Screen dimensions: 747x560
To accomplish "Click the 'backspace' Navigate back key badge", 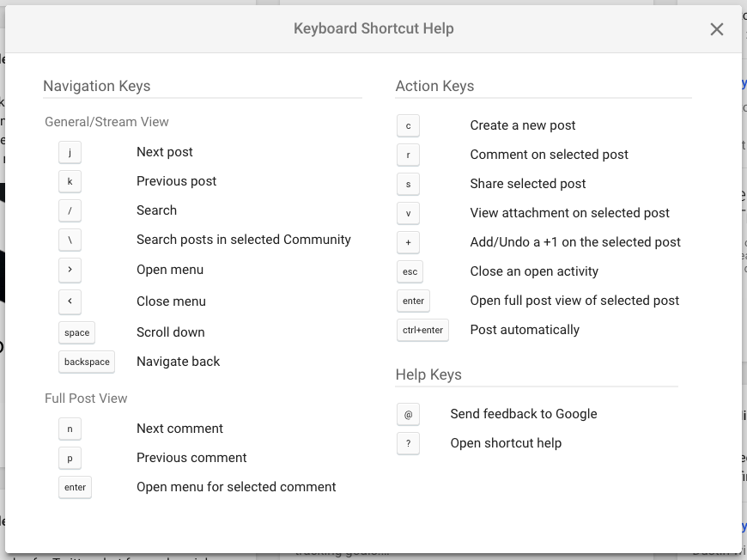I will click(86, 362).
